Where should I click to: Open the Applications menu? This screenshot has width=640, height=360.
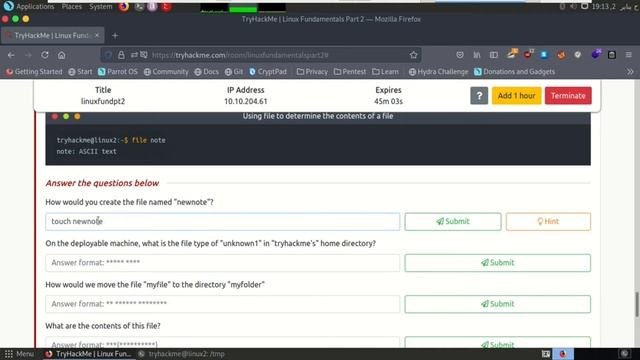pyautogui.click(x=29, y=7)
